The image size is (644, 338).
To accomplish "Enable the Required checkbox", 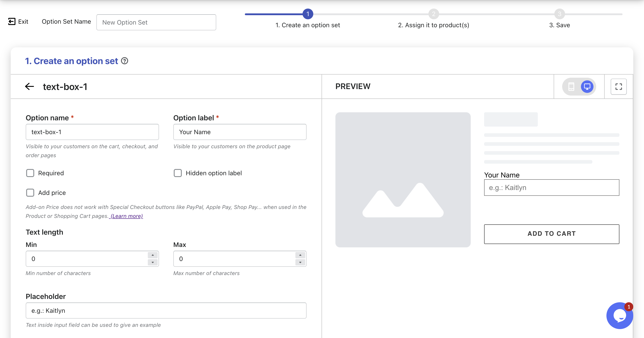I will click(30, 173).
